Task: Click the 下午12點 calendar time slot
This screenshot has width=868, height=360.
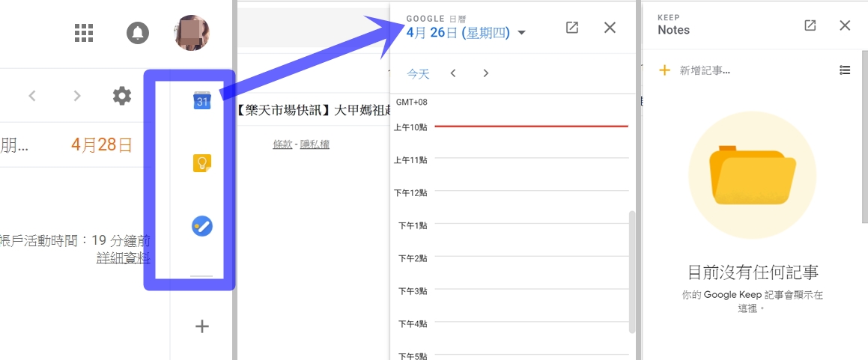Action: click(532, 207)
